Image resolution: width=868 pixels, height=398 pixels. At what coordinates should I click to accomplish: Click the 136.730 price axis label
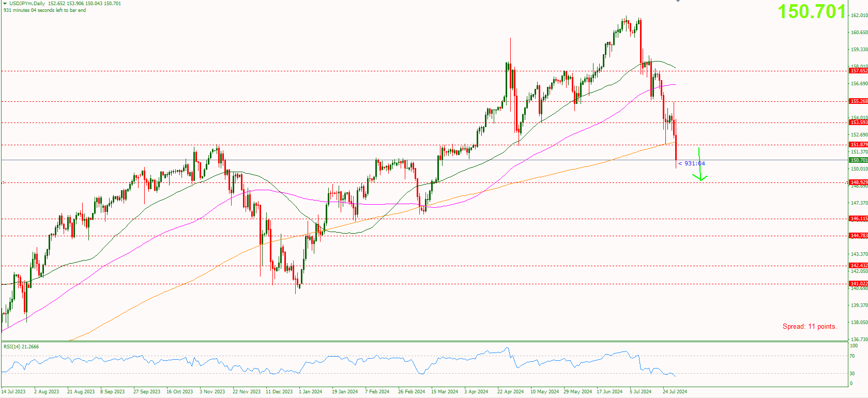(859, 340)
